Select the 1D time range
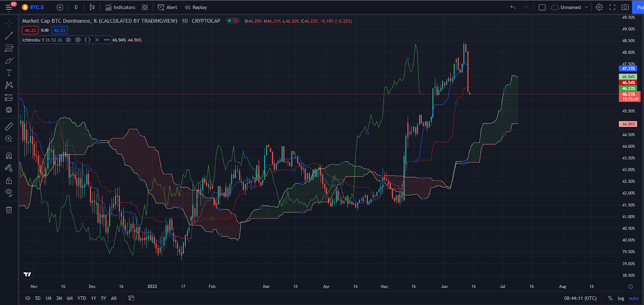Image resolution: width=644 pixels, height=305 pixels. coord(27,298)
